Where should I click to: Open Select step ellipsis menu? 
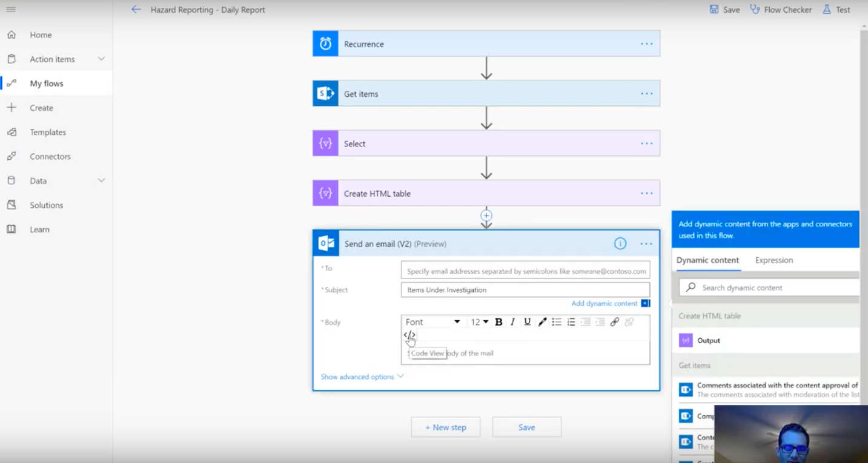coord(646,143)
